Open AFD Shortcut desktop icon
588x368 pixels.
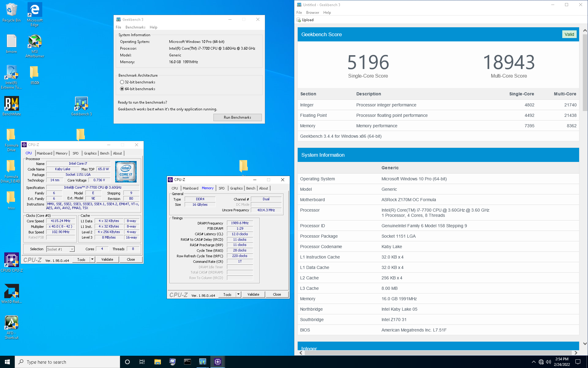tap(12, 327)
